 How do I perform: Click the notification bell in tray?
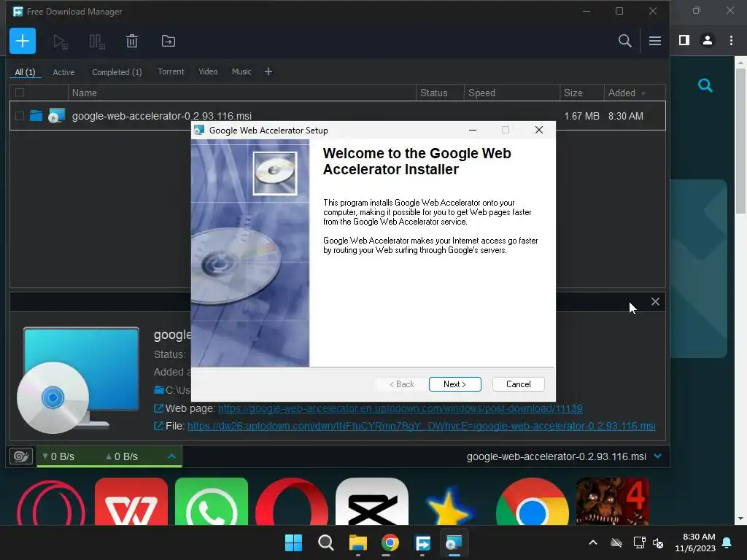[727, 542]
